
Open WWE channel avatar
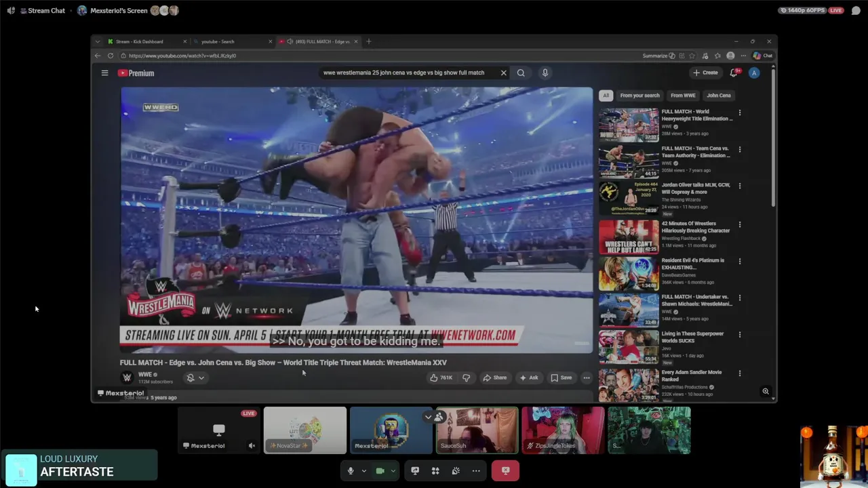point(127,378)
